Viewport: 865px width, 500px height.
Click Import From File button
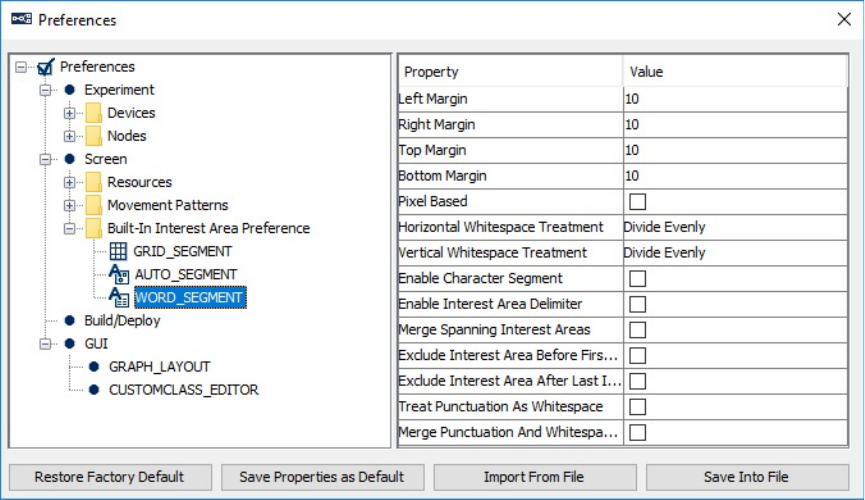[535, 477]
